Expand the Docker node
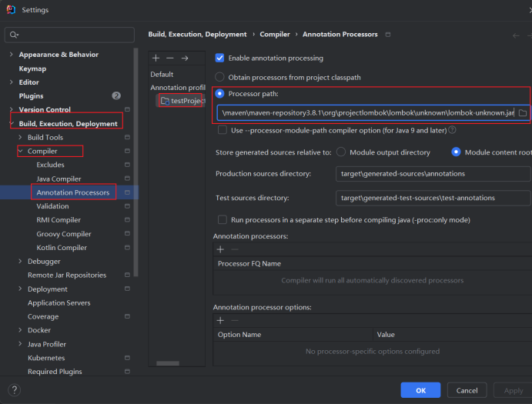The width and height of the screenshot is (532, 404). 20,330
